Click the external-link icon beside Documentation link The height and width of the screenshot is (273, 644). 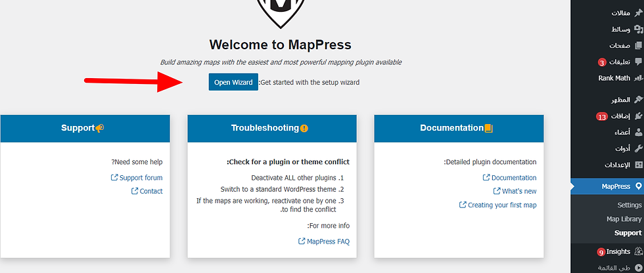coord(486,177)
